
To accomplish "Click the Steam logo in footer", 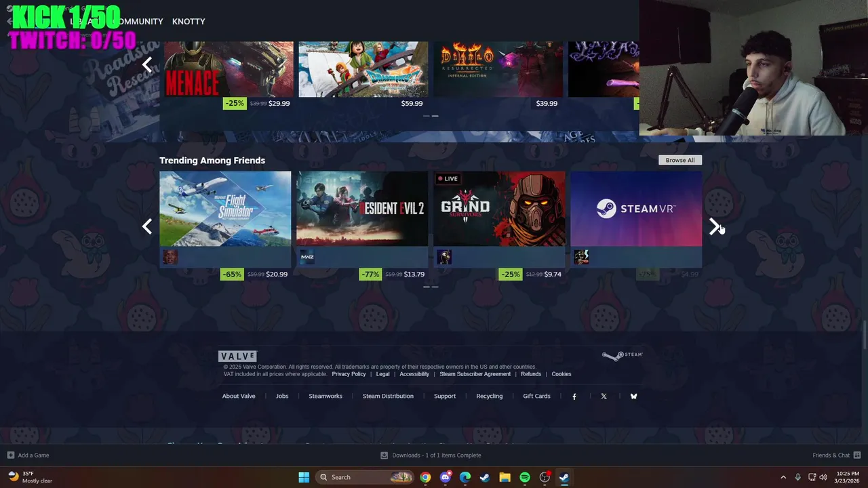I will click(x=622, y=355).
